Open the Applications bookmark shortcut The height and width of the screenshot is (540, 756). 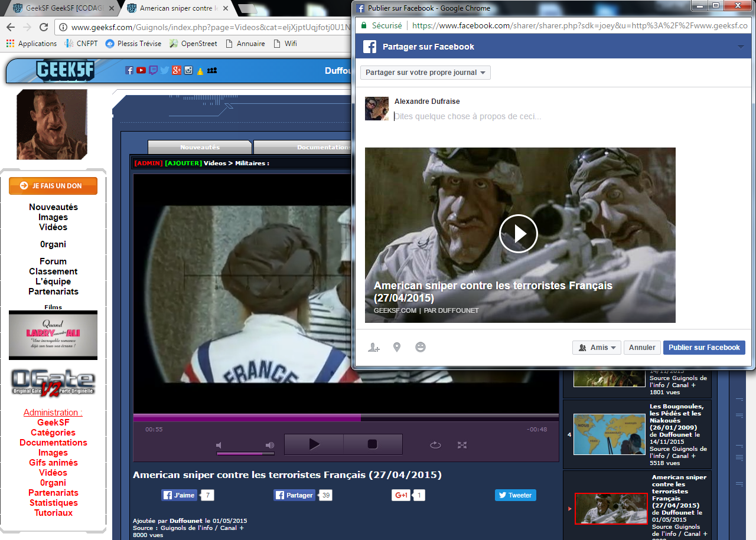31,44
